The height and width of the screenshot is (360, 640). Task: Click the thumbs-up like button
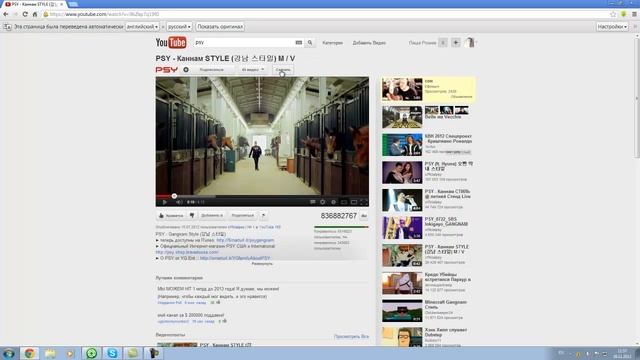[x=171, y=216]
